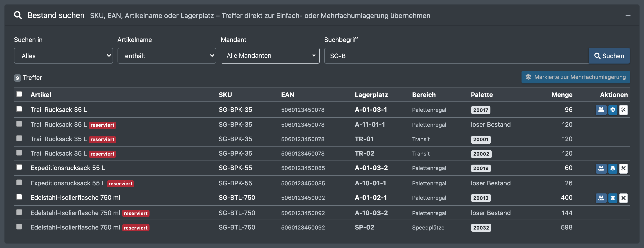Click into the Suchbegriff field containing SG-B
The height and width of the screenshot is (248, 644).
click(456, 56)
